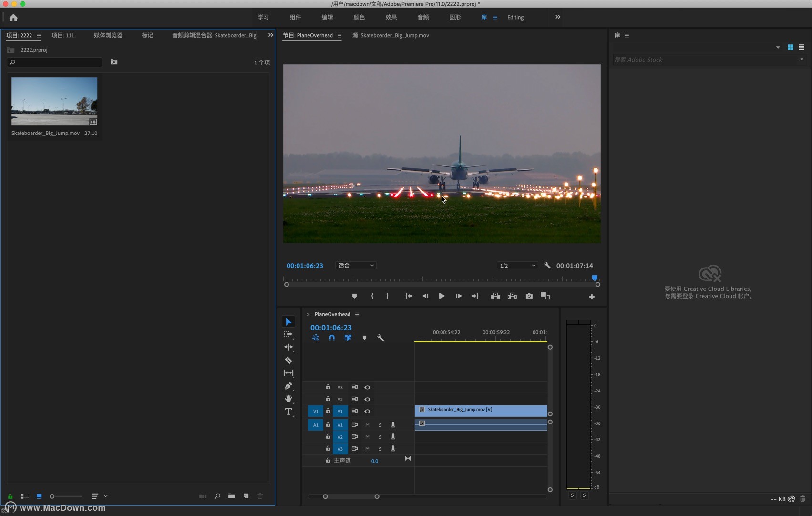Viewport: 812px width, 516px height.
Task: Switch to 音频 workspace
Action: pos(423,17)
